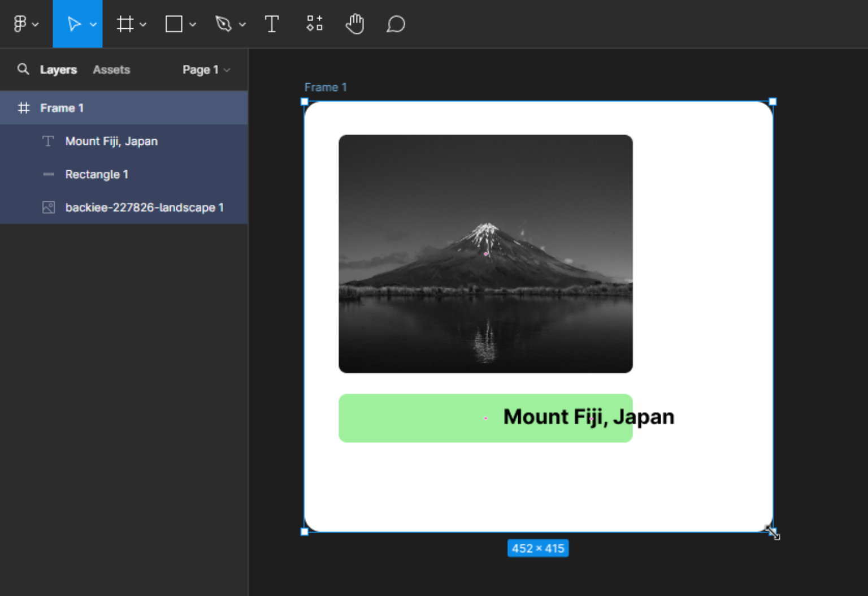
Task: Click the image icon of backiee landscape layer
Action: pyautogui.click(x=49, y=208)
